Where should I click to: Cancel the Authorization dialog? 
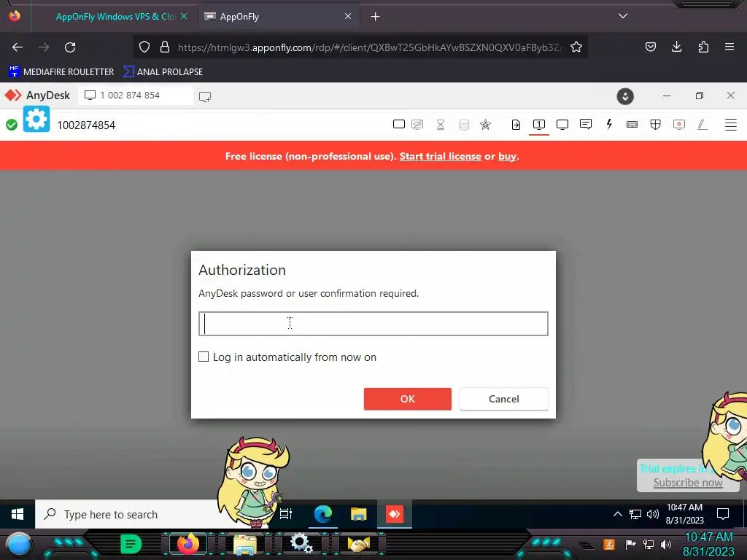pyautogui.click(x=503, y=399)
